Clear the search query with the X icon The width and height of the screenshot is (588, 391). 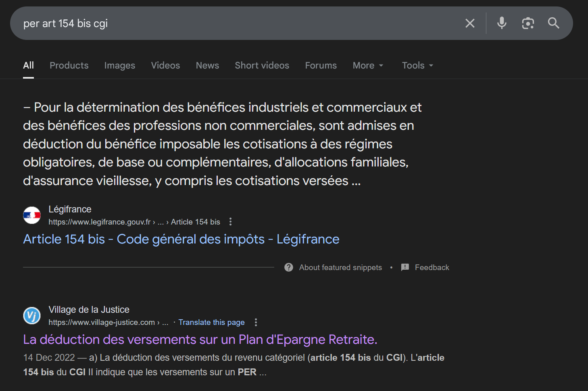tap(470, 23)
